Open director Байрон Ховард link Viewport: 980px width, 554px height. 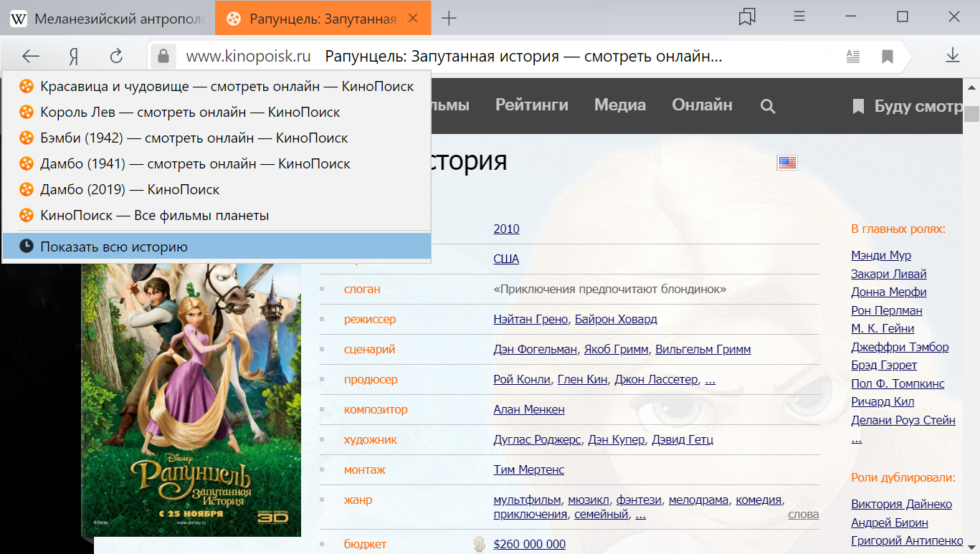(x=616, y=319)
